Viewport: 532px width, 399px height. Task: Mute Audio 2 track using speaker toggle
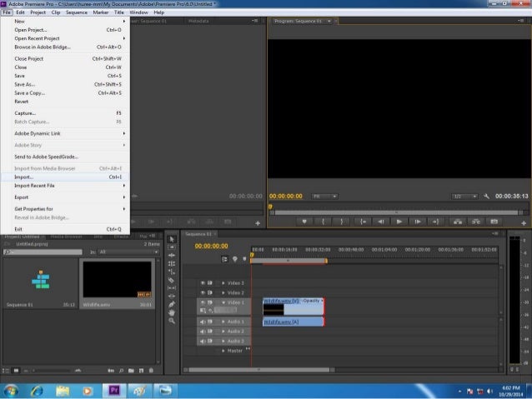[x=203, y=332]
